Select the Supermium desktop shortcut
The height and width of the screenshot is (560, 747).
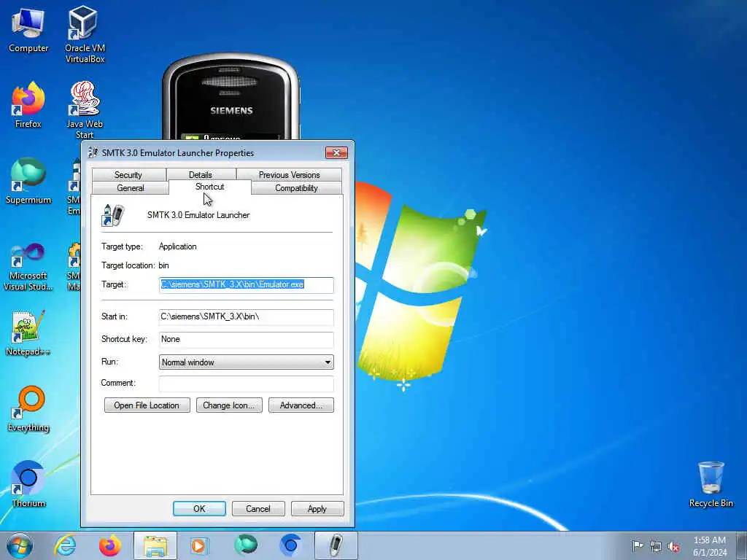pyautogui.click(x=28, y=181)
